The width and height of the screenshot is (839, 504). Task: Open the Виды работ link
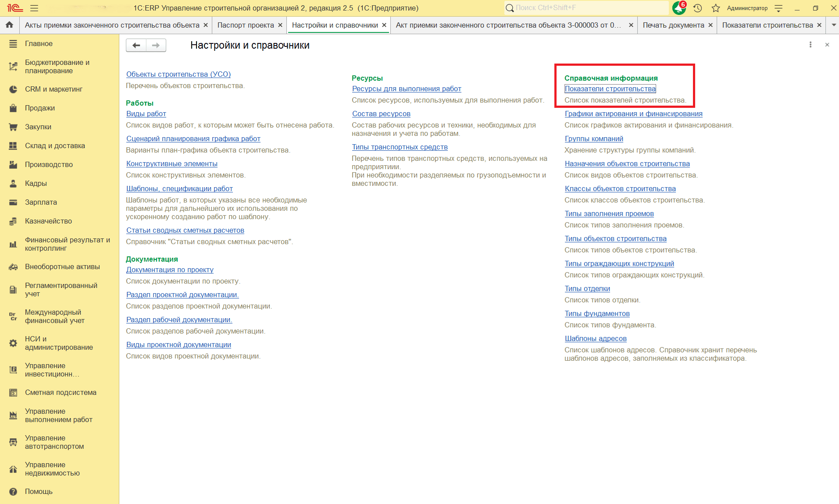(146, 114)
